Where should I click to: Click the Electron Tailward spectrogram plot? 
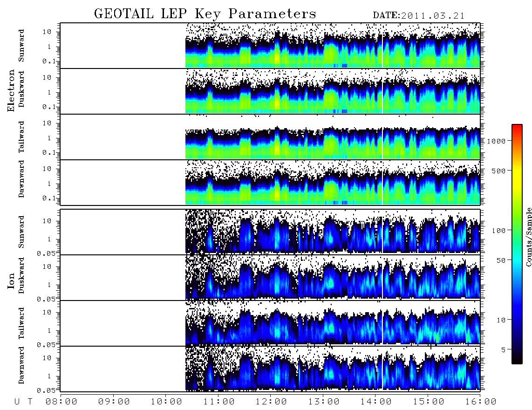(270, 137)
